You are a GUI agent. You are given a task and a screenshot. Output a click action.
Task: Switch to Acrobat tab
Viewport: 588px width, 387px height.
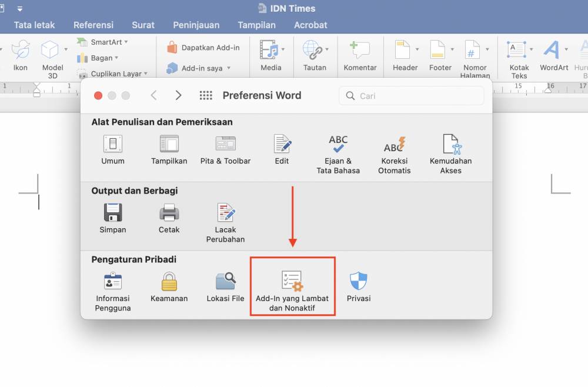click(x=310, y=25)
